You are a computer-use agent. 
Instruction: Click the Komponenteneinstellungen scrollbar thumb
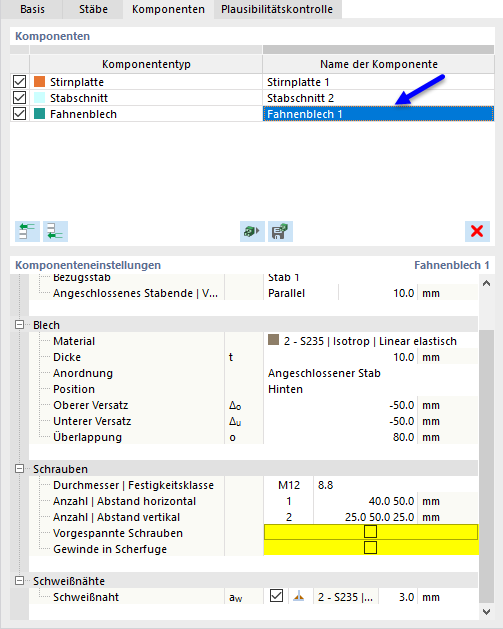(x=487, y=467)
